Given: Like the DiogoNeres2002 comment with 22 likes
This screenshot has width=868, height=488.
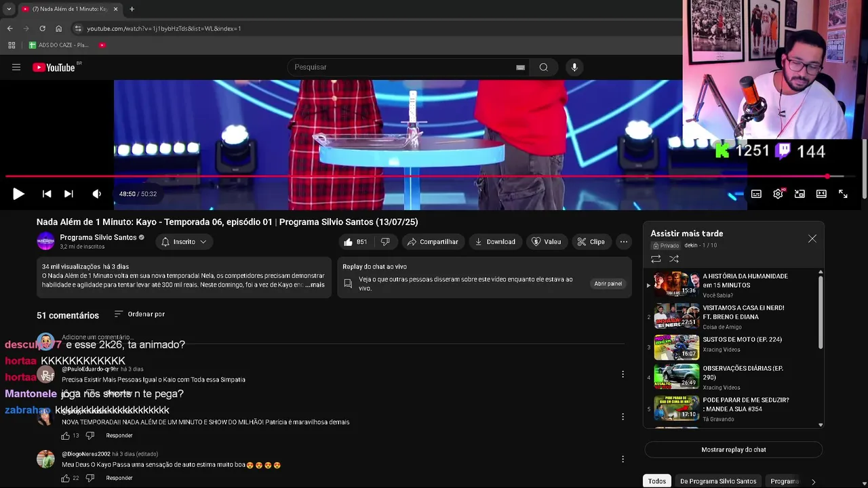Looking at the screenshot, I should [x=66, y=478].
